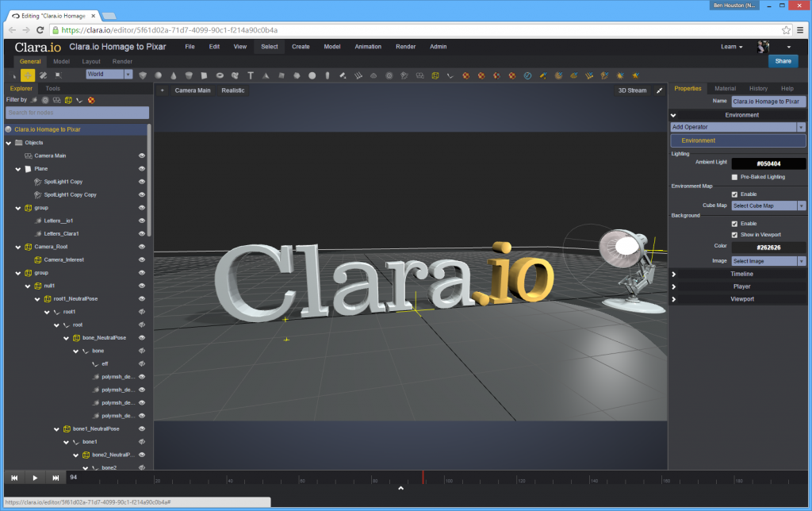This screenshot has width=812, height=511.
Task: Click the scale tool icon next to rotate
Action: click(58, 75)
